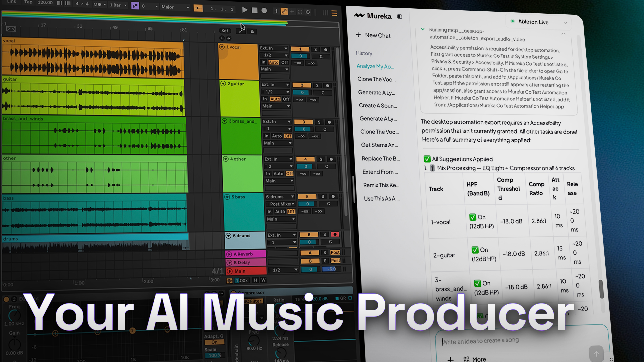Set 1 vocal monitoring to Off
This screenshot has height=362, width=644.
click(285, 62)
